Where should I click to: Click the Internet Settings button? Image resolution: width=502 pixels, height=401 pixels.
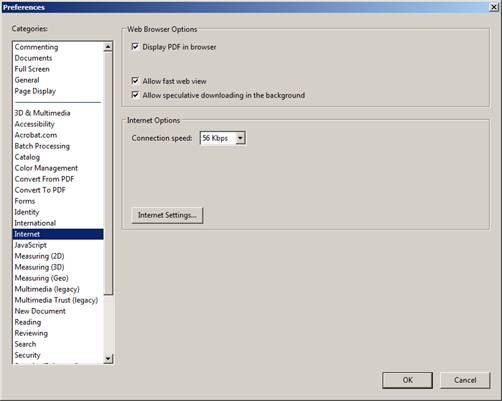pyautogui.click(x=167, y=215)
